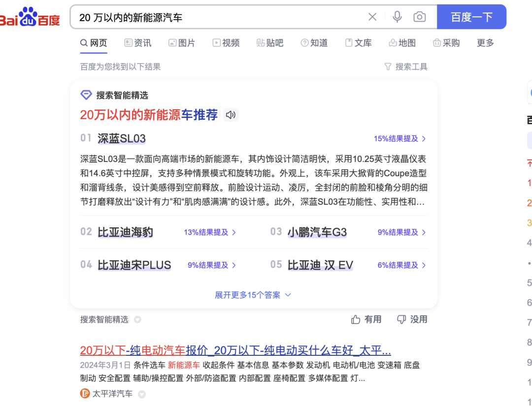Click the Baidu logo

30,17
